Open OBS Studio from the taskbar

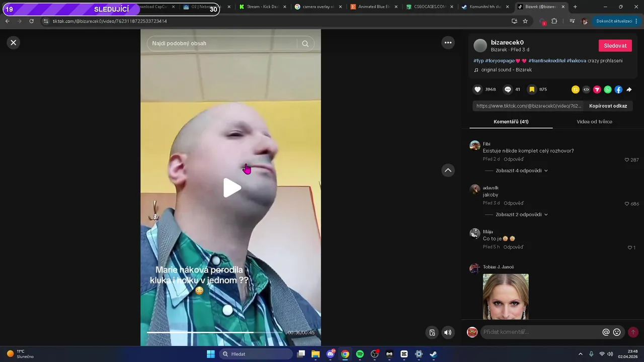pyautogui.click(x=375, y=354)
